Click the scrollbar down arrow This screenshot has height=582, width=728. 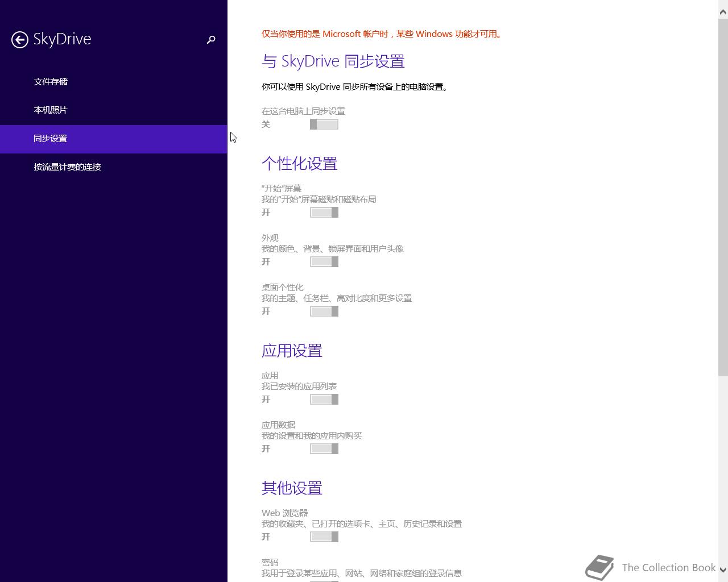(723, 569)
